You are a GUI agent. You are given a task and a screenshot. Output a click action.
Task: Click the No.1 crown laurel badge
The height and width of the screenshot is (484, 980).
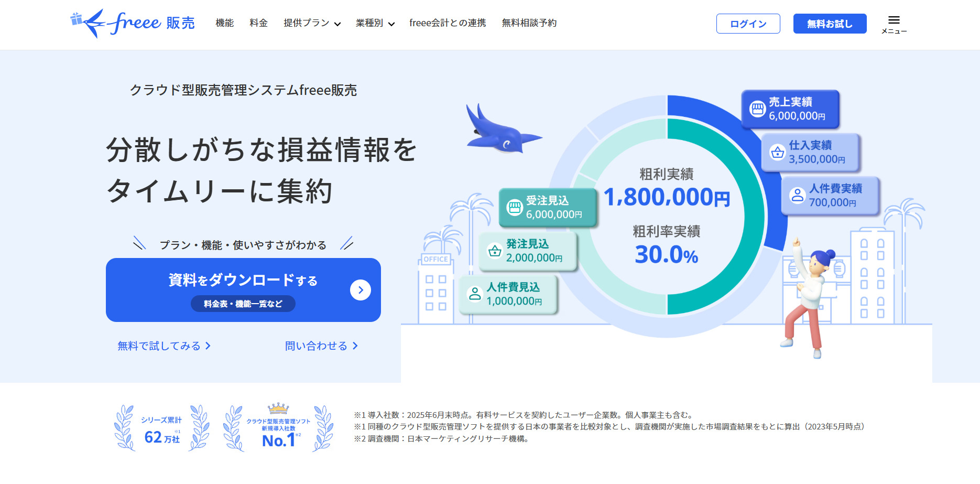(278, 428)
